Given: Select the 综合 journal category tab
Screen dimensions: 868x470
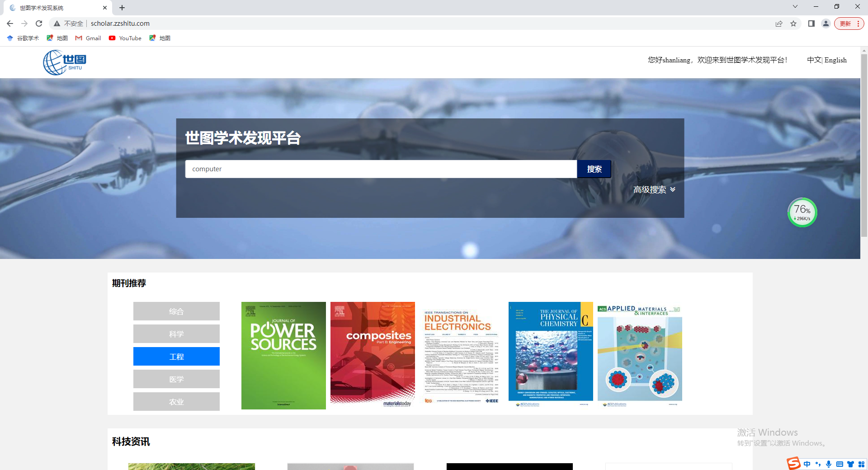Looking at the screenshot, I should 176,311.
